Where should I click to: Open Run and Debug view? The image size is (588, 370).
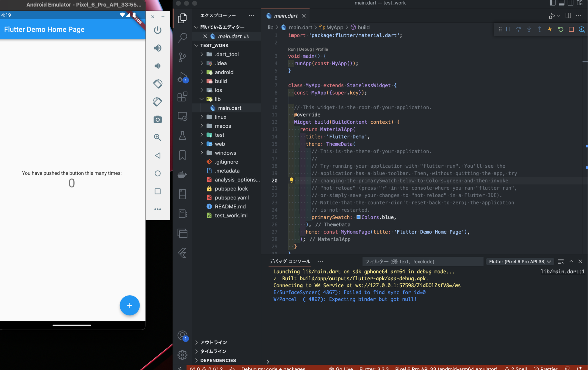[x=182, y=77]
